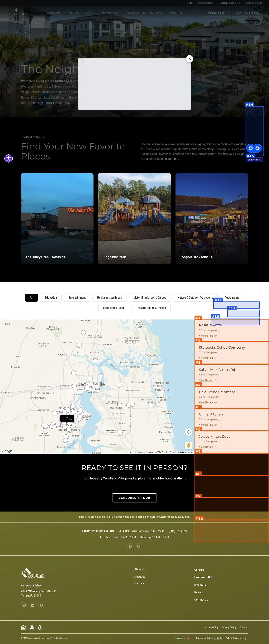
Task: Open Careers link in footer
Action: [199, 570]
